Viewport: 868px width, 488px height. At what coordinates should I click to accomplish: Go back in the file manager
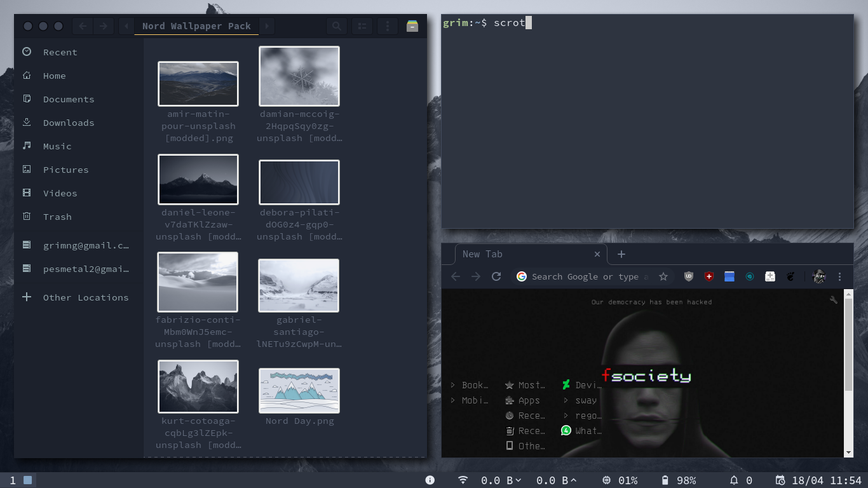(83, 26)
